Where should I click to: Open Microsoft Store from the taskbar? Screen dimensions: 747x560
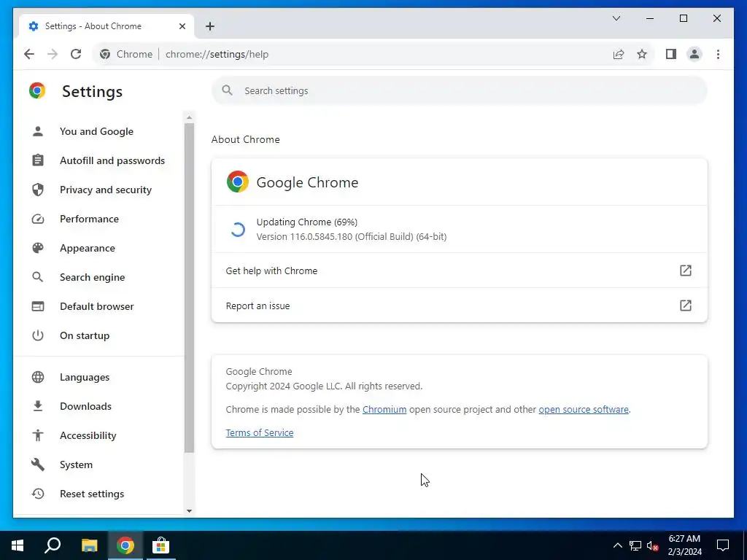[160, 545]
